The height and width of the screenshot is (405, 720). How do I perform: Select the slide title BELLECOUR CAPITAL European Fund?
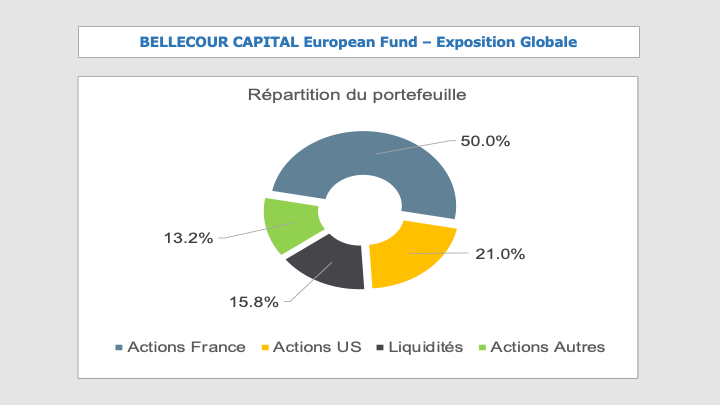point(358,42)
